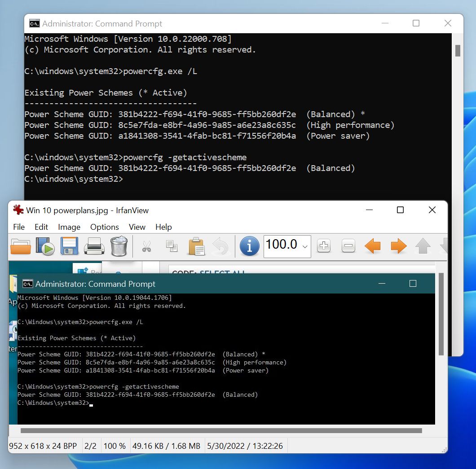The image size is (476, 469).
Task: Go to previous image with left orange arrow
Action: [x=372, y=246]
